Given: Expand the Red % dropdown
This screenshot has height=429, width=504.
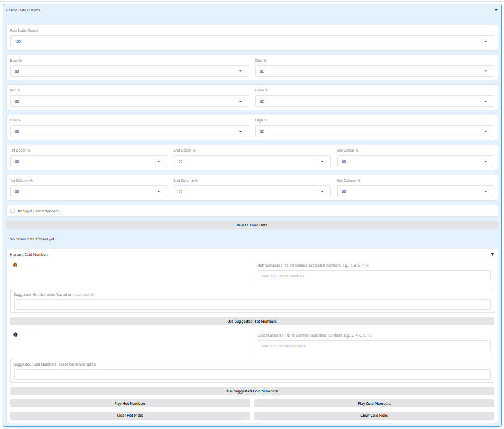Looking at the screenshot, I should coord(129,101).
